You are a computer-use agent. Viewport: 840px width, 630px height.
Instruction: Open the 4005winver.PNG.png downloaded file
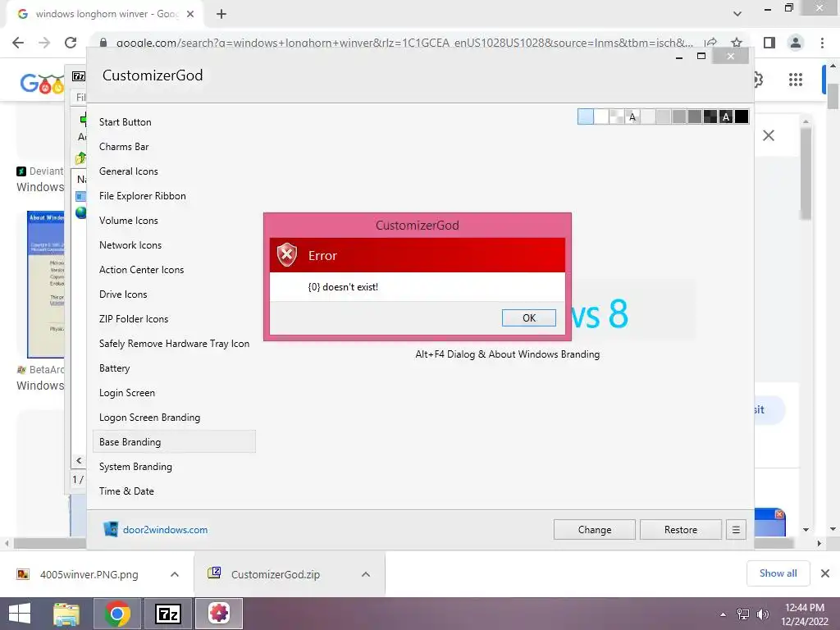click(x=89, y=574)
